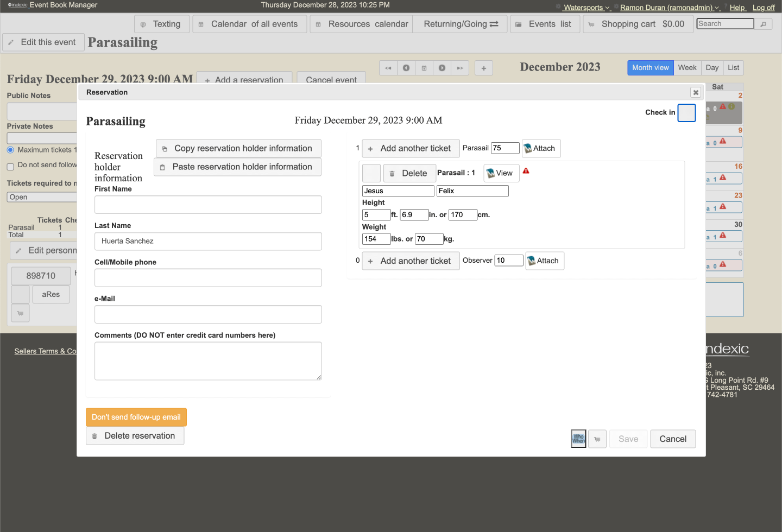Click Delete reservation button
The width and height of the screenshot is (782, 532).
135,436
